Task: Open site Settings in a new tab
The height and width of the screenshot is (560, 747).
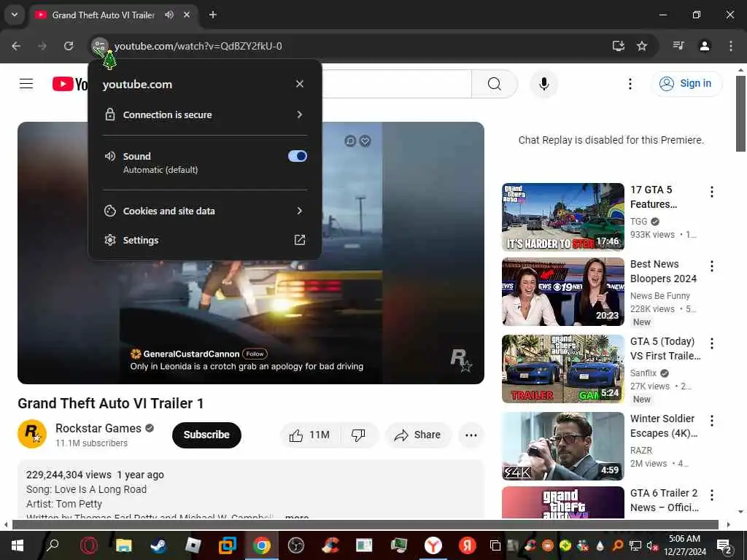Action: [x=205, y=240]
